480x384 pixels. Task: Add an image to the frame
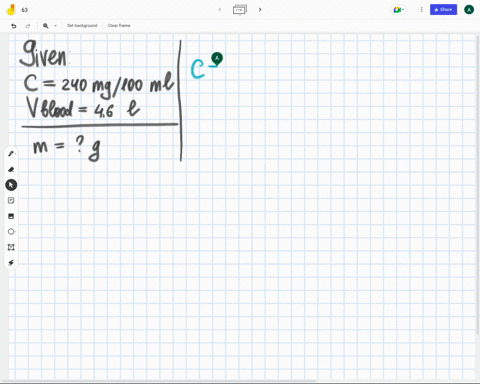pyautogui.click(x=11, y=216)
